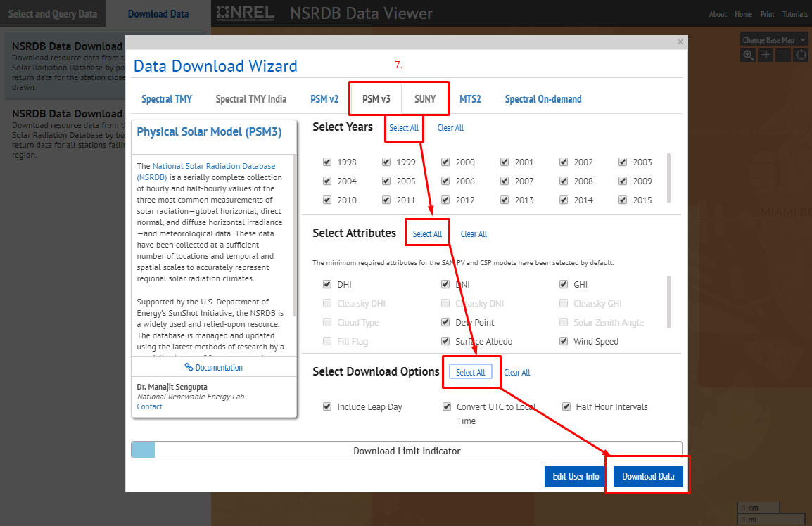
Task: Click Select All for years
Action: click(404, 128)
